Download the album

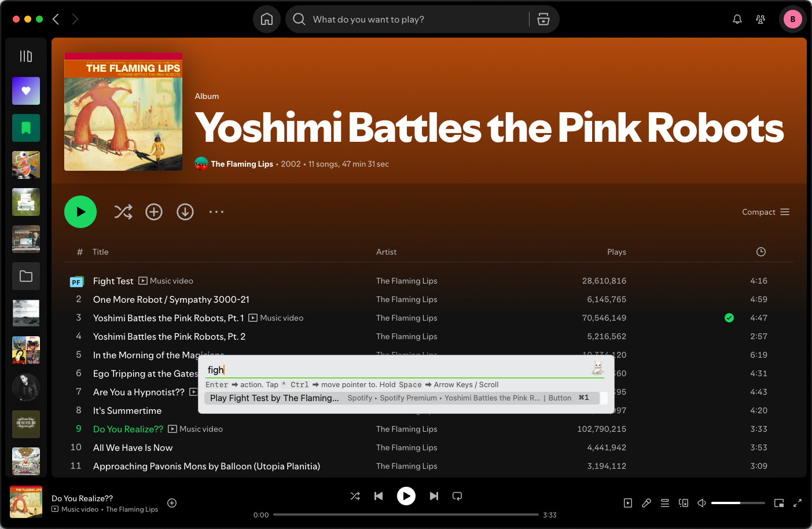tap(185, 212)
